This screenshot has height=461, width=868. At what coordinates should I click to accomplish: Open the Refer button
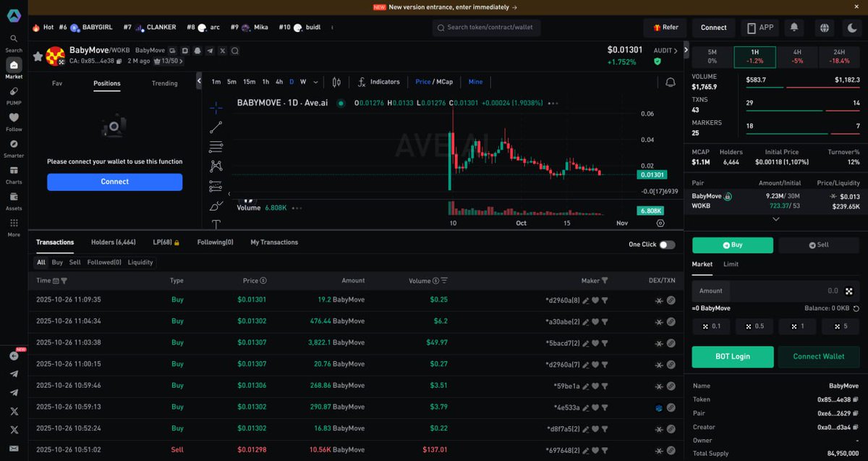pyautogui.click(x=665, y=28)
